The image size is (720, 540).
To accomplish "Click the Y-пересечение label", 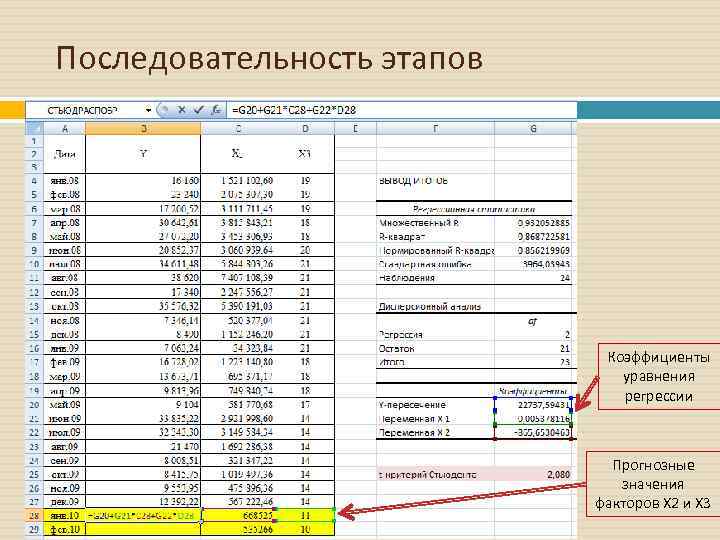I will [435, 405].
